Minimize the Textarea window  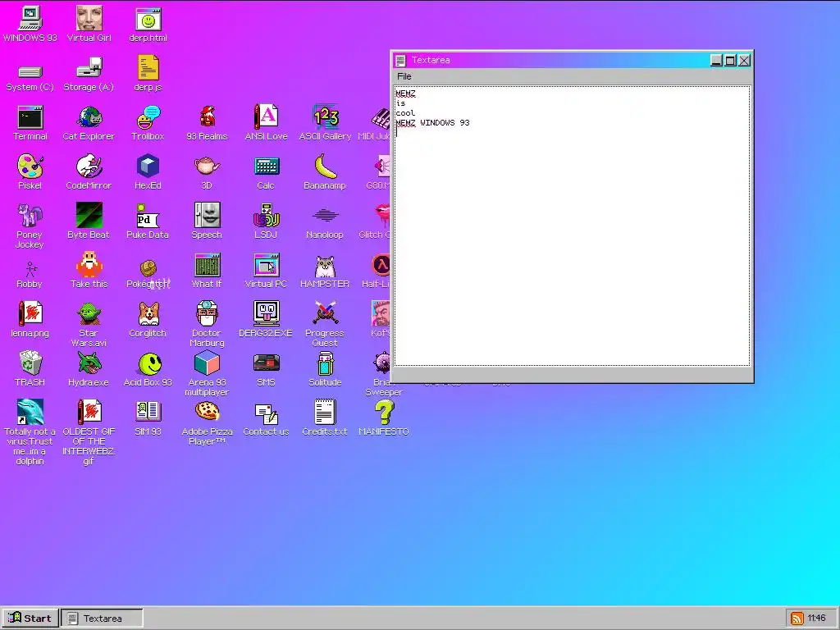[716, 61]
